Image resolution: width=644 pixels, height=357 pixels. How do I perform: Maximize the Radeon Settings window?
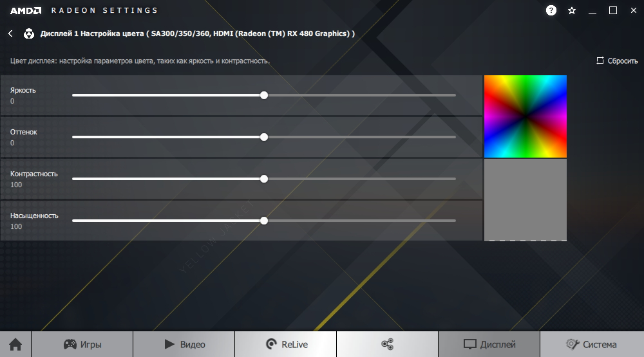[613, 11]
